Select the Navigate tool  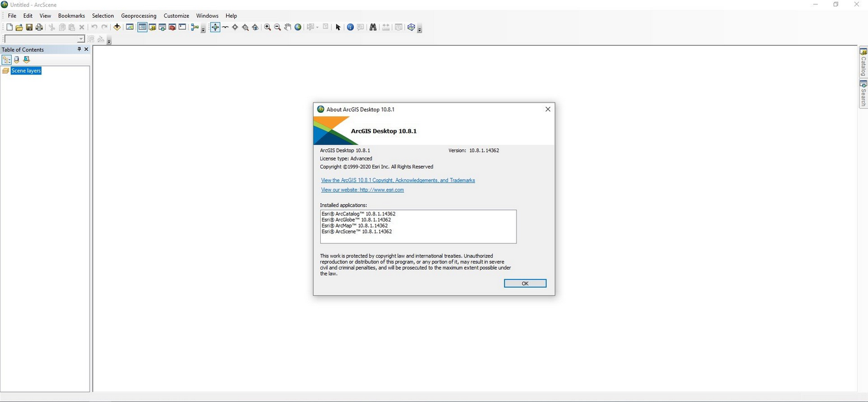click(215, 27)
